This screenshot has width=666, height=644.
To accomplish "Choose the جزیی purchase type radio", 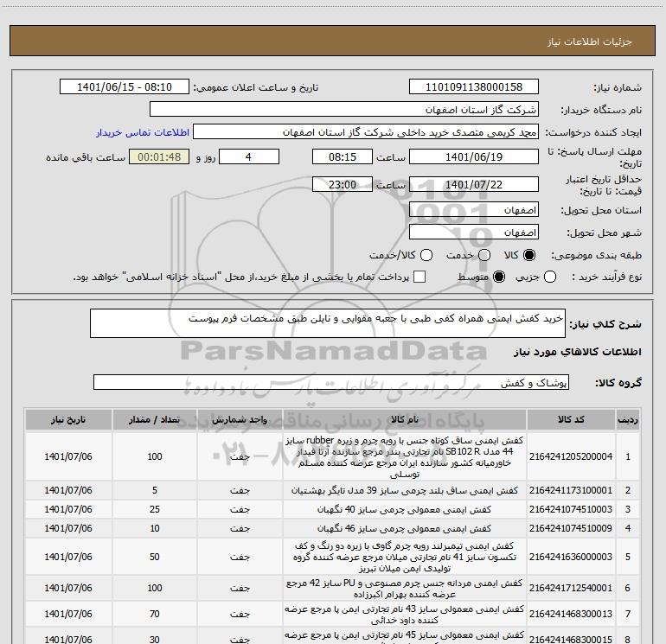I will (x=550, y=277).
